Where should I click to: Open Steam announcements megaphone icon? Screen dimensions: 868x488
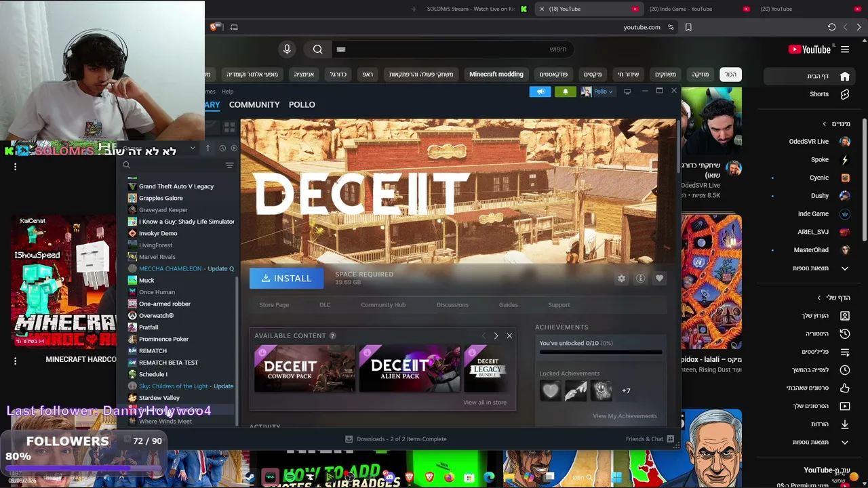[x=540, y=91]
